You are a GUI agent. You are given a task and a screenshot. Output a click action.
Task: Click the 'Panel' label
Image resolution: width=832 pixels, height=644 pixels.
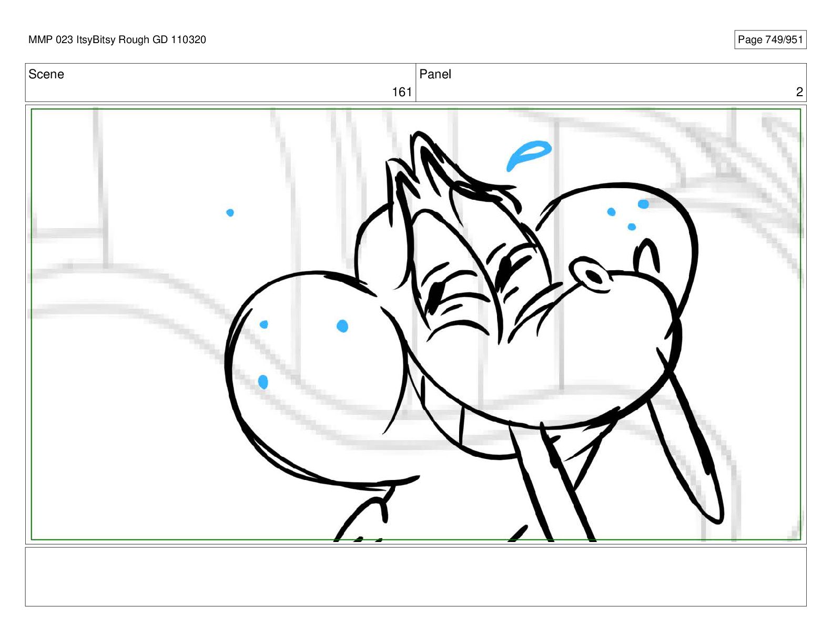pos(435,74)
